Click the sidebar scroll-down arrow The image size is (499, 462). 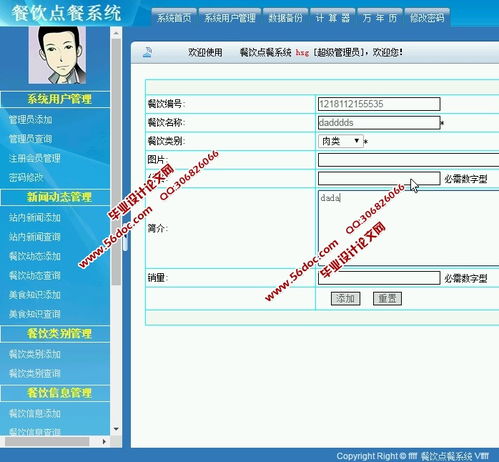(116, 429)
